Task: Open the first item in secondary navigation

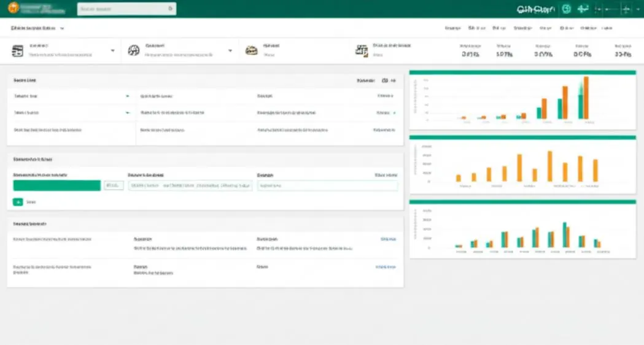Action: click(452, 28)
